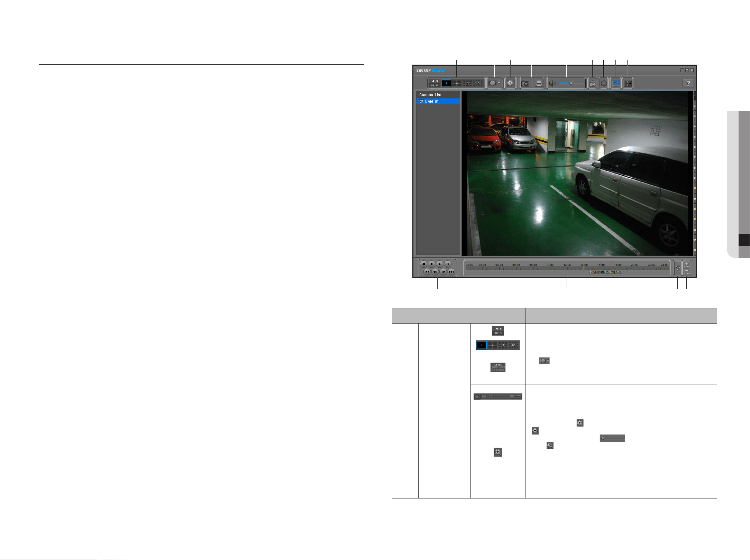This screenshot has width=750, height=560.
Task: Click the circular arrow refresh timeline icon
Action: (x=678, y=268)
